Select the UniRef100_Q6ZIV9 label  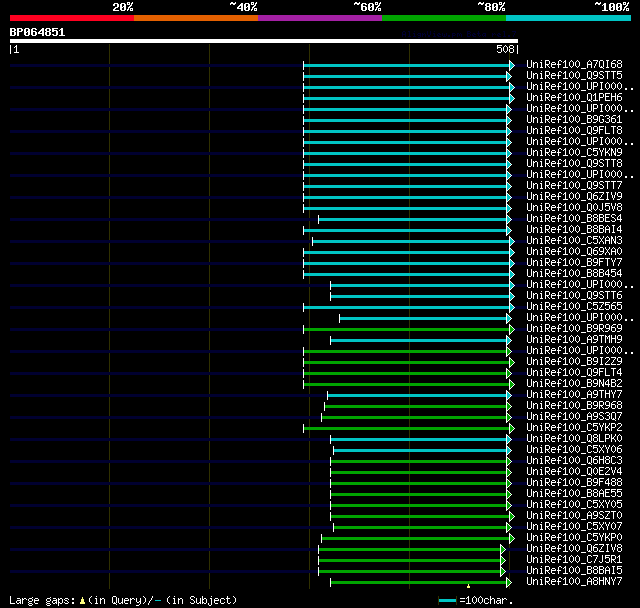pyautogui.click(x=574, y=197)
